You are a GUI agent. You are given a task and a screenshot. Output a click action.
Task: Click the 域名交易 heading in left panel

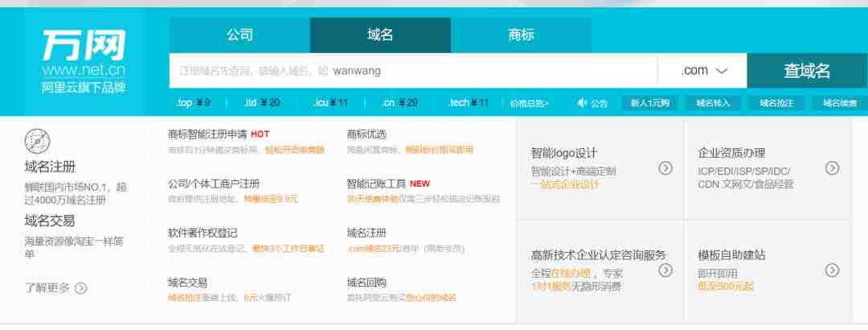coord(50,221)
